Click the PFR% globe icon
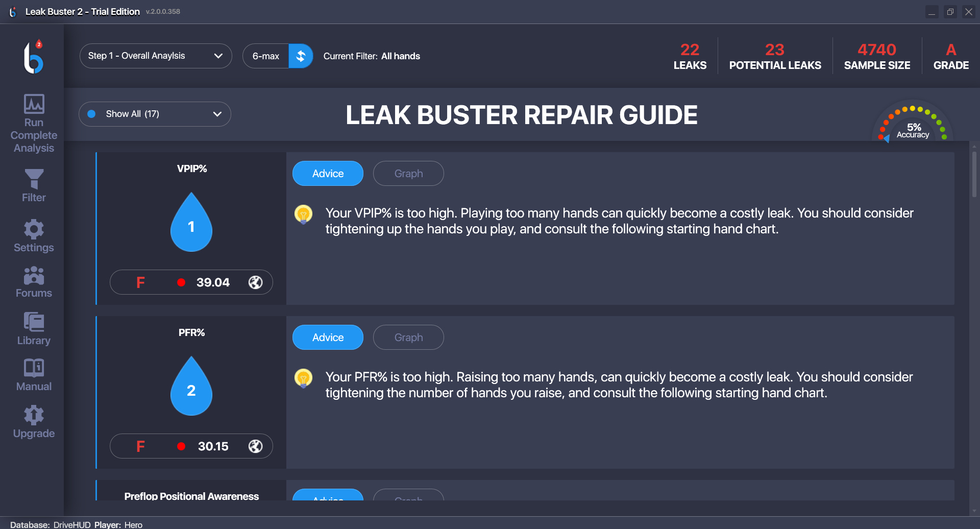 pyautogui.click(x=255, y=446)
